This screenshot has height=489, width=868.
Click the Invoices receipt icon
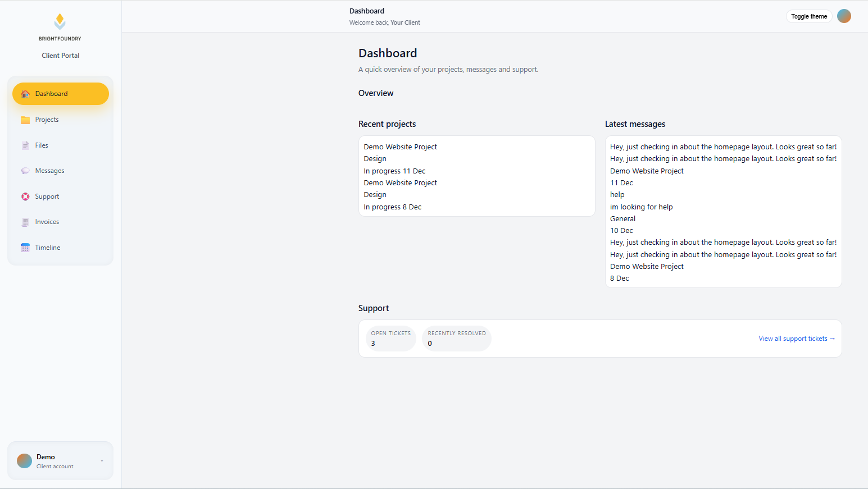coord(25,222)
